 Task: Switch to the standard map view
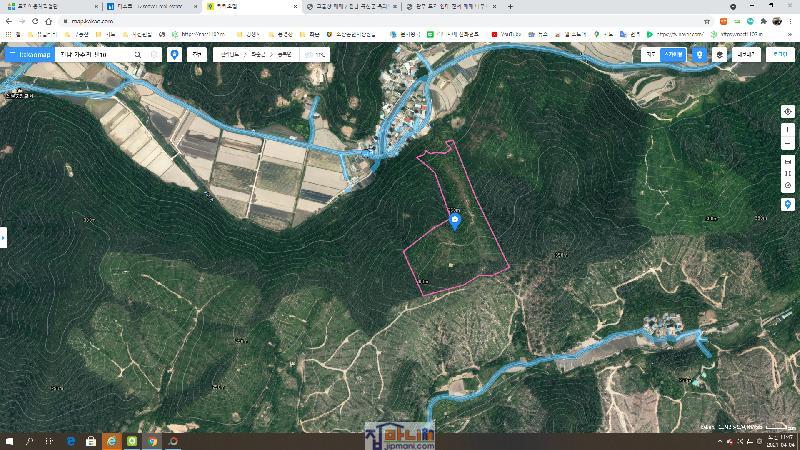pyautogui.click(x=651, y=55)
